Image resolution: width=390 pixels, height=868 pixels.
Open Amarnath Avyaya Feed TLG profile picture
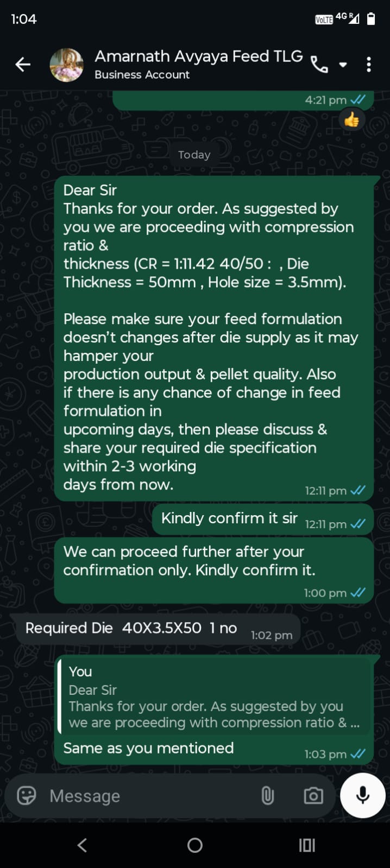point(66,65)
